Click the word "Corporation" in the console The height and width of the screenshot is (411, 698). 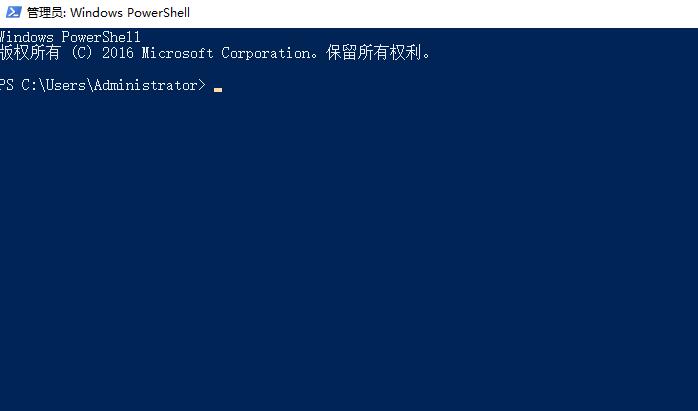pos(268,53)
